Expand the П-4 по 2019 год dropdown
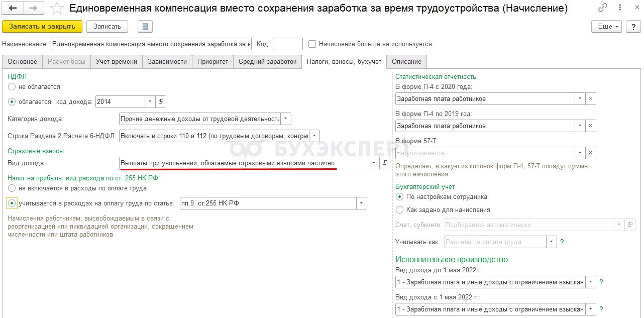This screenshot has width=644, height=318. click(580, 126)
